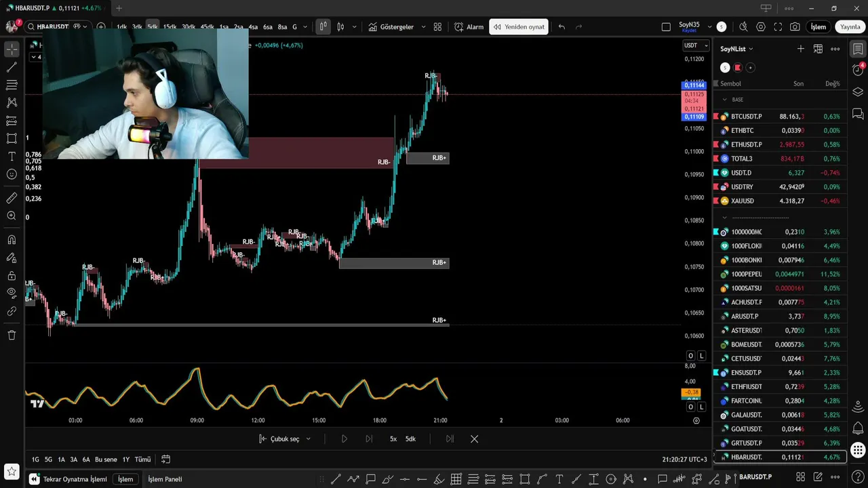Enter fullscreen mode
This screenshot has height=488, width=868.
pyautogui.click(x=778, y=27)
